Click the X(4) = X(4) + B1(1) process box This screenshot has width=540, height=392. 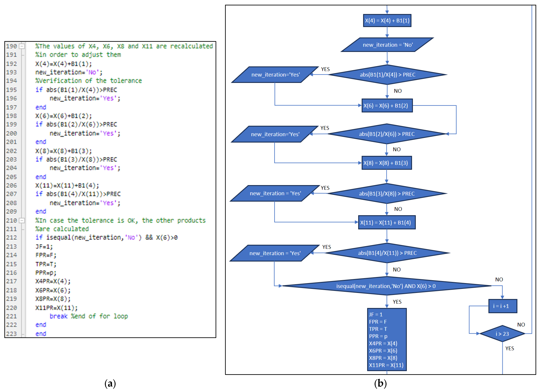(x=387, y=21)
